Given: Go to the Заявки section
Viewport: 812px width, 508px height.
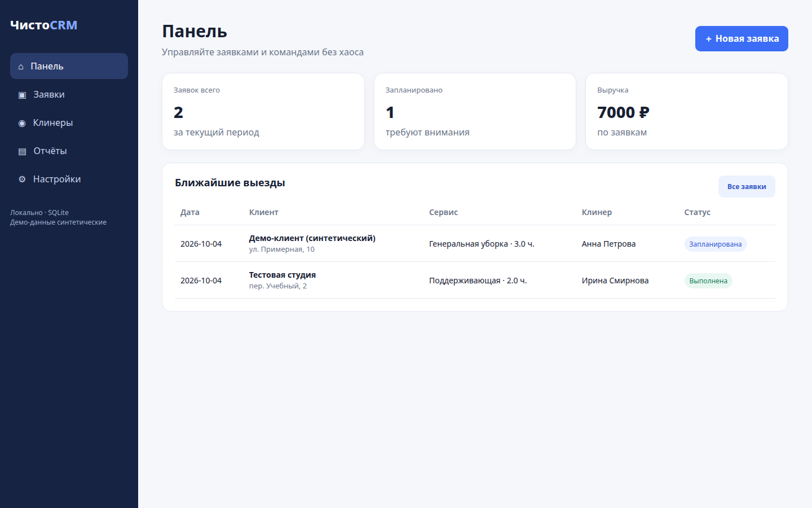Looking at the screenshot, I should click(x=69, y=94).
